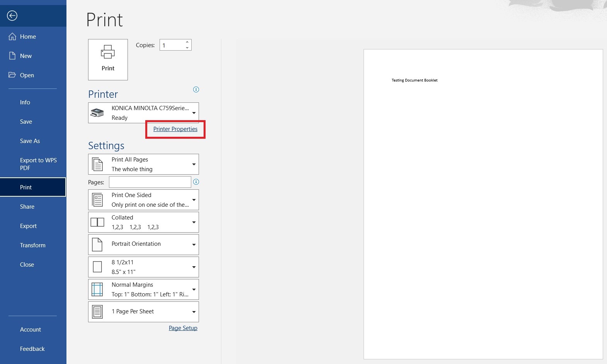Click inside the Pages input field

click(x=150, y=182)
